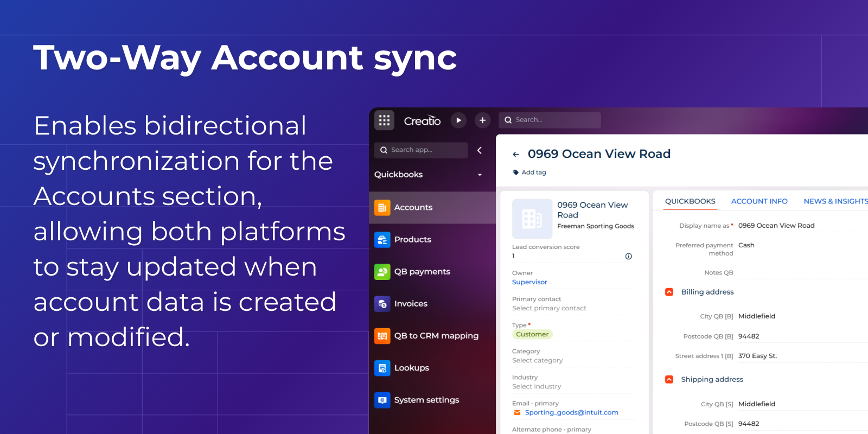Open the app launcher grid icon
The width and height of the screenshot is (868, 434).
pyautogui.click(x=384, y=120)
